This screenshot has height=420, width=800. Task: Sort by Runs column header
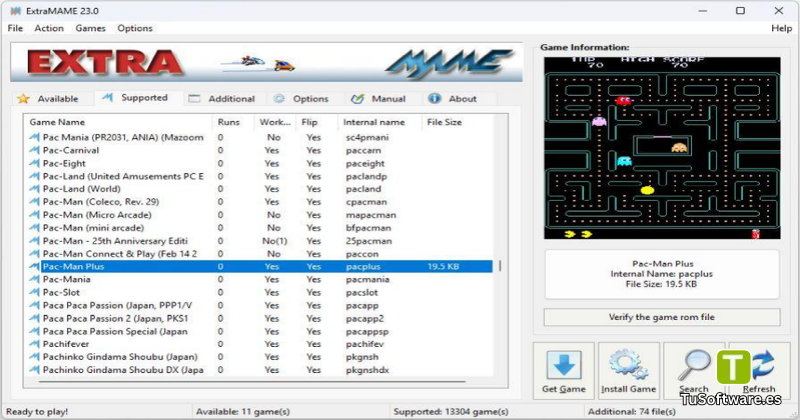click(x=233, y=122)
